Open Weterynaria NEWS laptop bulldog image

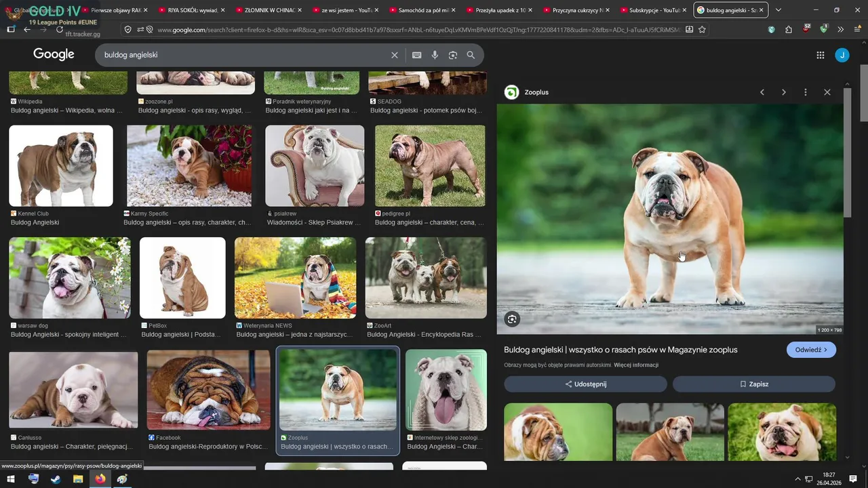[295, 278]
